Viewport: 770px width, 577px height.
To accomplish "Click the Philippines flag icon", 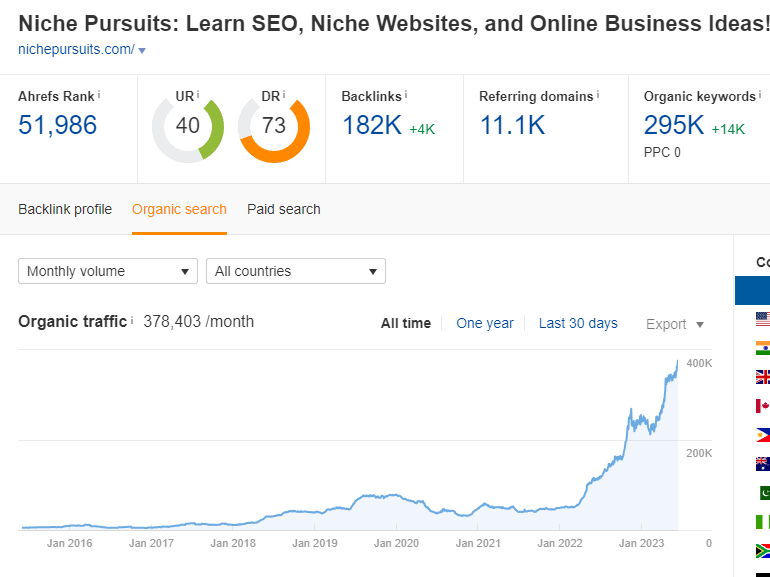I will click(763, 435).
